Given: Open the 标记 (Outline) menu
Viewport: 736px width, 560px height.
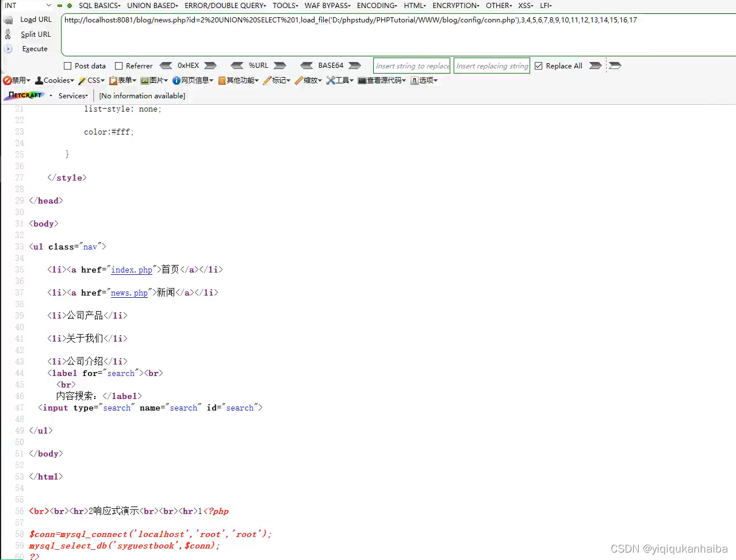Looking at the screenshot, I should pyautogui.click(x=277, y=80).
